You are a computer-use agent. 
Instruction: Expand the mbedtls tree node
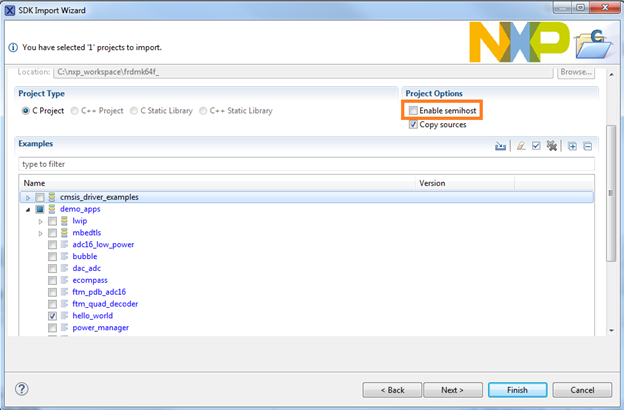[40, 233]
